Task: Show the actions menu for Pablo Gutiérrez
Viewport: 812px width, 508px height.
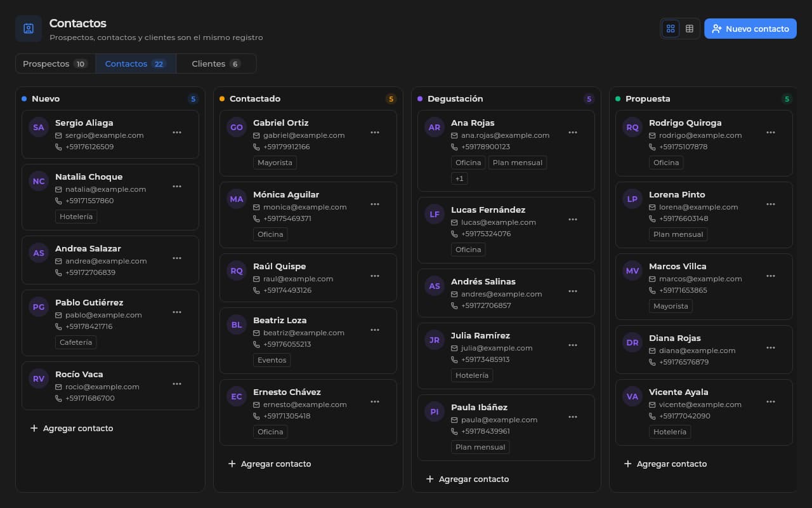Action: click(x=177, y=312)
